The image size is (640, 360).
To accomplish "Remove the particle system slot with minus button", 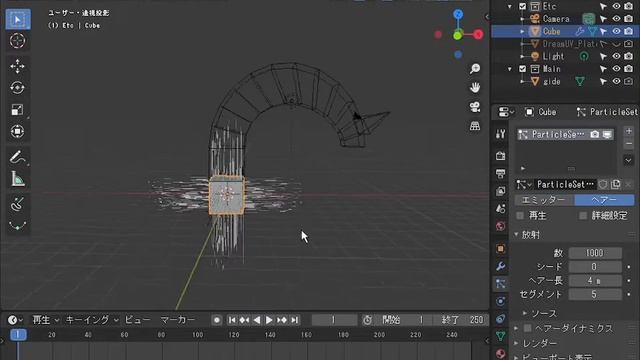I will (629, 144).
